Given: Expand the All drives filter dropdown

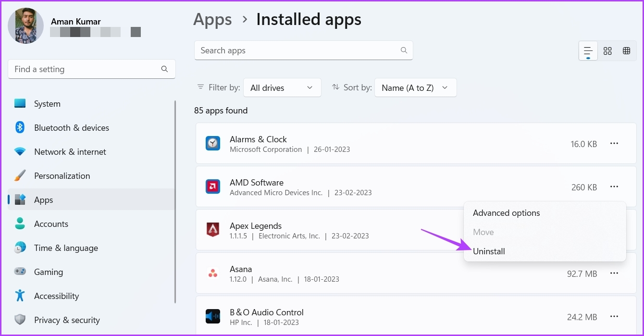Looking at the screenshot, I should [282, 87].
